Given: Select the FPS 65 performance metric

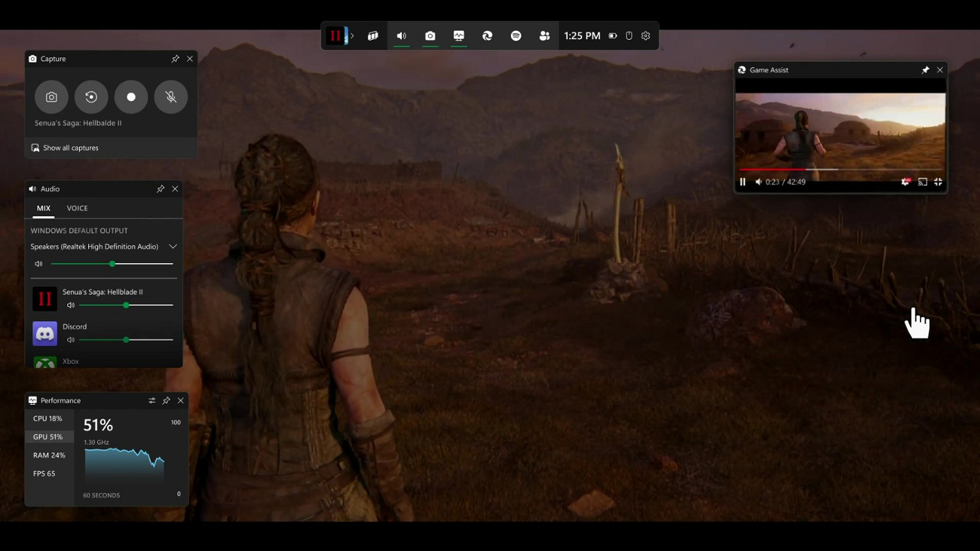Looking at the screenshot, I should [44, 474].
